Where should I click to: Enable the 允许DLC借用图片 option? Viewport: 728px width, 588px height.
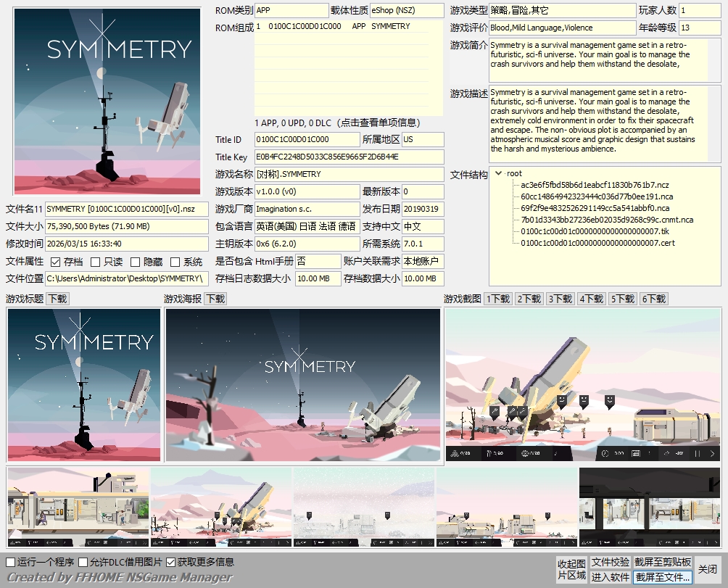[x=83, y=562]
